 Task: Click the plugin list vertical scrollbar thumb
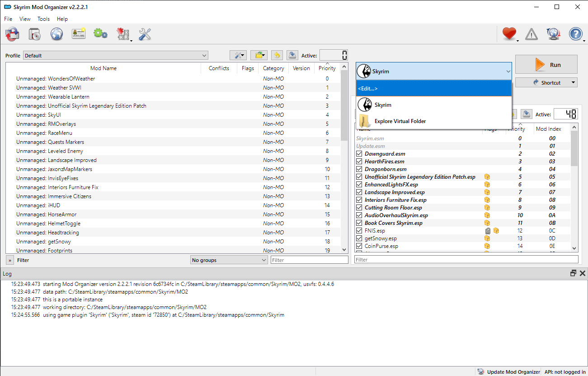[574, 148]
